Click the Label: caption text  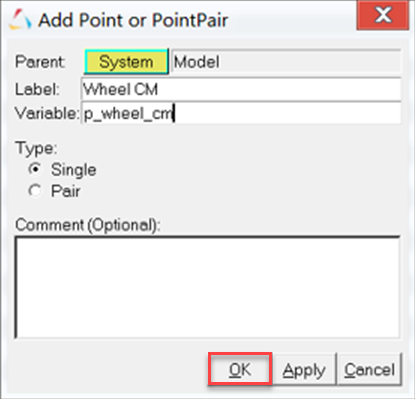[37, 89]
